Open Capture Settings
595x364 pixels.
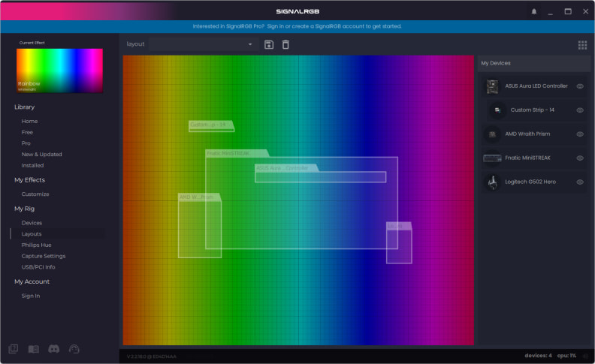[44, 256]
